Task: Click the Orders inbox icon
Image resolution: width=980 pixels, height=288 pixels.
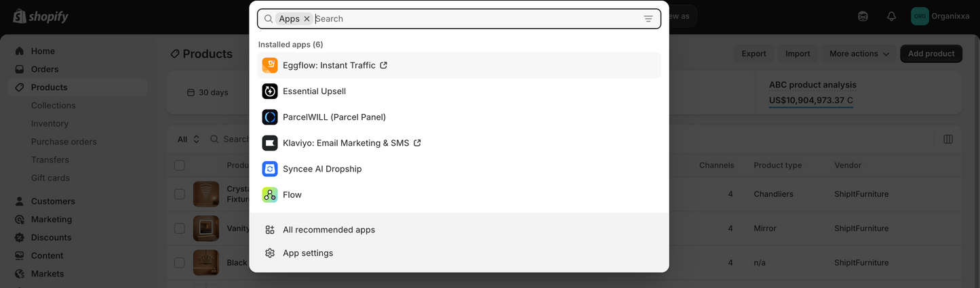Action: [x=19, y=69]
